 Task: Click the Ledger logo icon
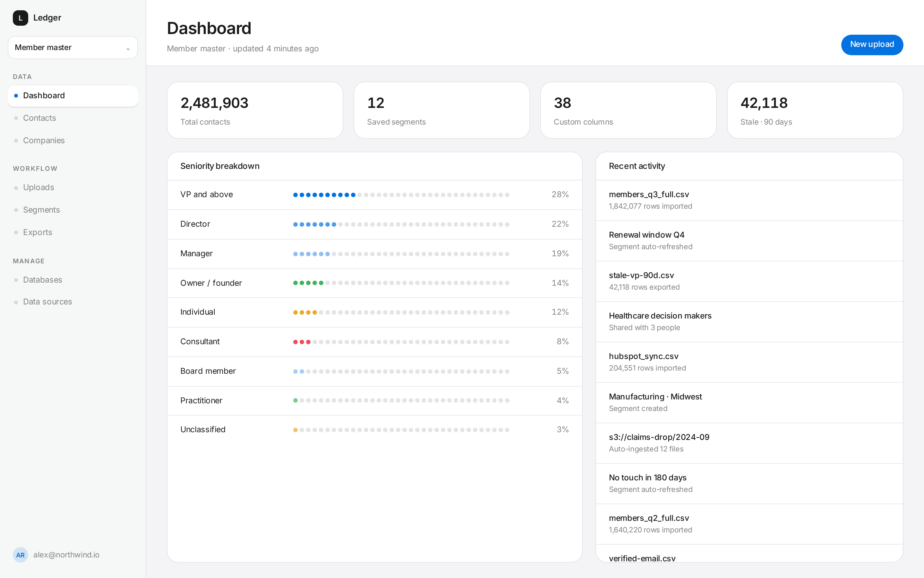[20, 18]
